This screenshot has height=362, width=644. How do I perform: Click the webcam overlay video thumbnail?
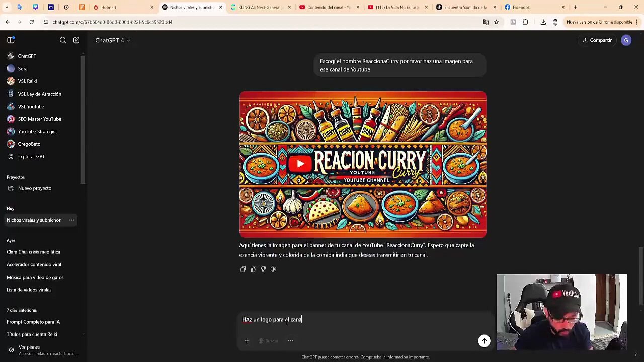click(x=561, y=312)
